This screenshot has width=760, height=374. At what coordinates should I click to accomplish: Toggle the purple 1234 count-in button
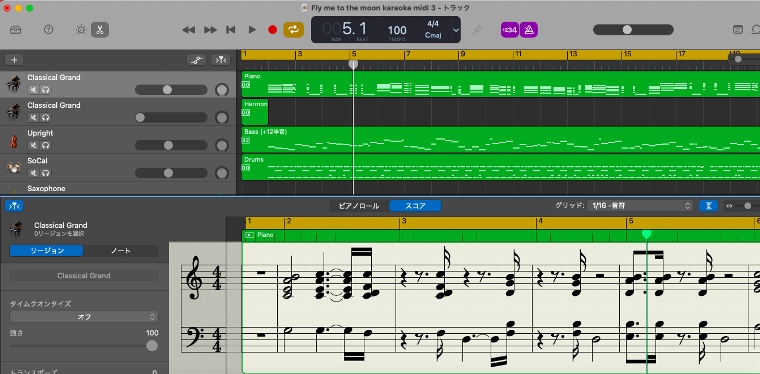click(x=510, y=30)
